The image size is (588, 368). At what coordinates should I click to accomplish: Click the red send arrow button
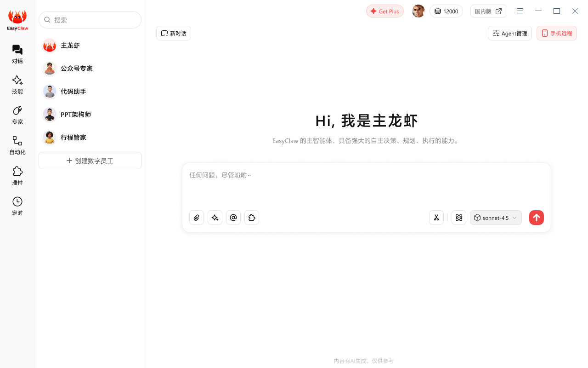pyautogui.click(x=537, y=218)
